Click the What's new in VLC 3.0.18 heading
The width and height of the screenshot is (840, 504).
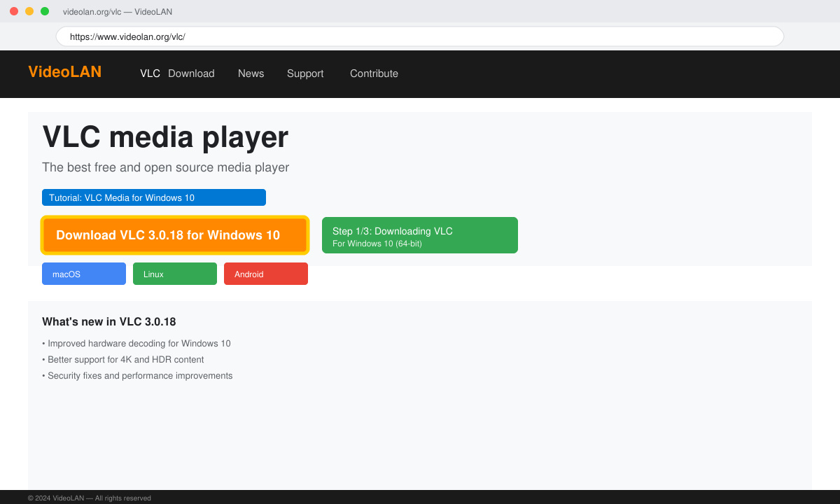pos(109,322)
